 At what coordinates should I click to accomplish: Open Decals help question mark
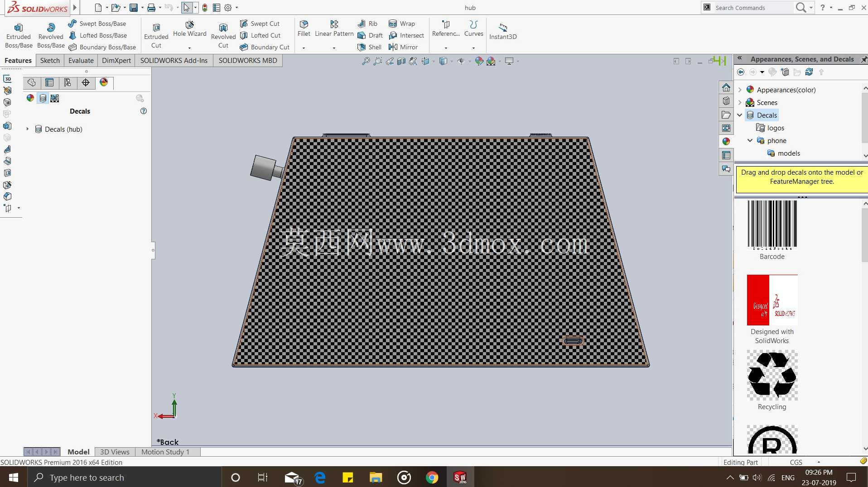pyautogui.click(x=144, y=111)
